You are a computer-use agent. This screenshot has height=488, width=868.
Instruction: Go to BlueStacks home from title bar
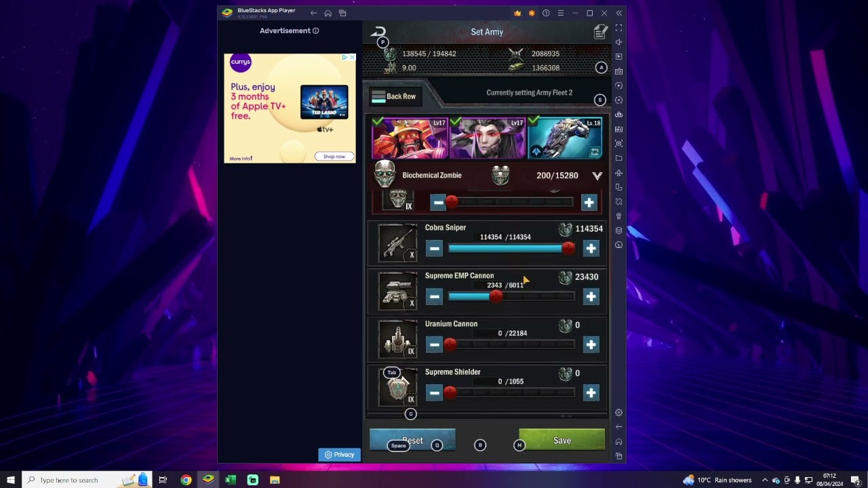point(328,13)
